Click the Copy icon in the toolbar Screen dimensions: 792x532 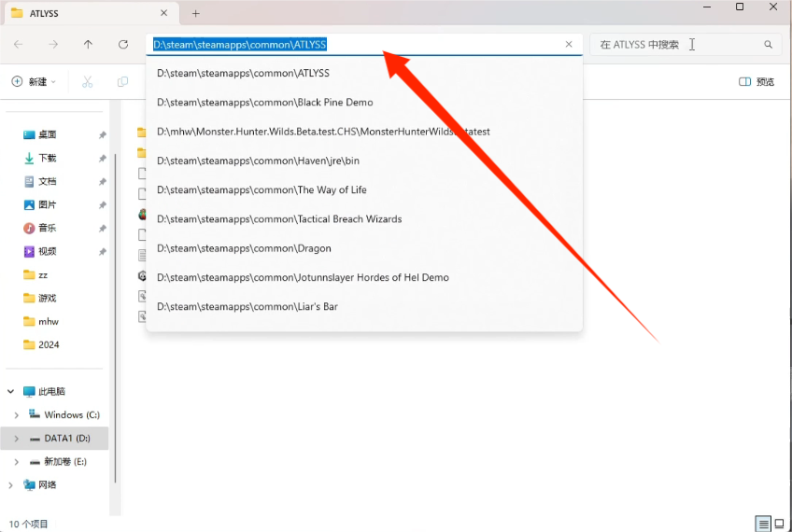[x=122, y=82]
